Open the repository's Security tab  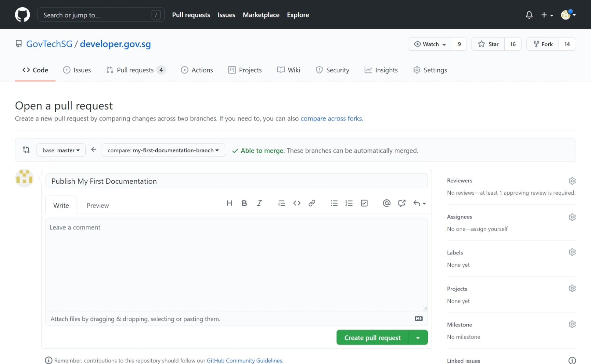point(333,70)
